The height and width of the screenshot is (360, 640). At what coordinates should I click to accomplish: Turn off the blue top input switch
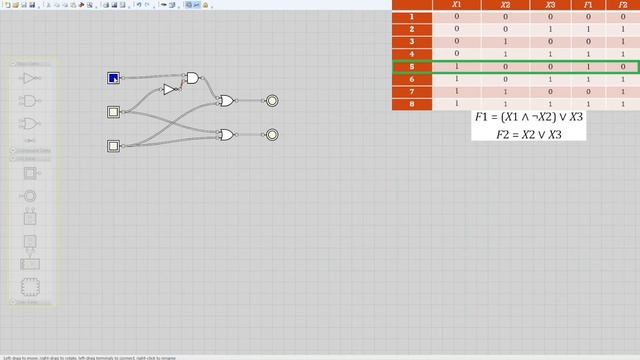click(x=113, y=78)
